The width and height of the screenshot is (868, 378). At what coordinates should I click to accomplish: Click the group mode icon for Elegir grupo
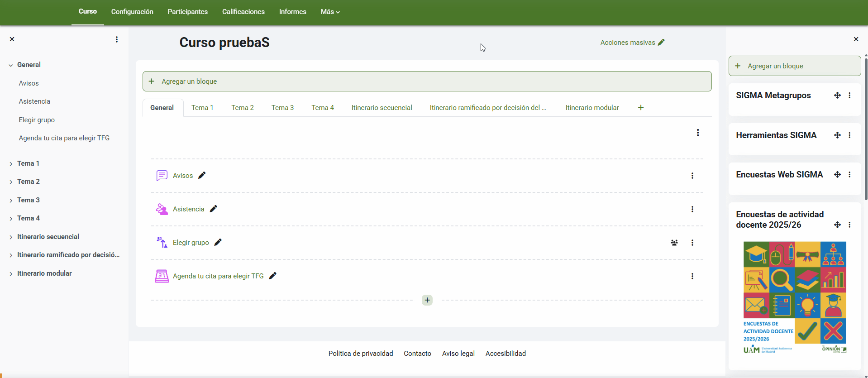(674, 243)
